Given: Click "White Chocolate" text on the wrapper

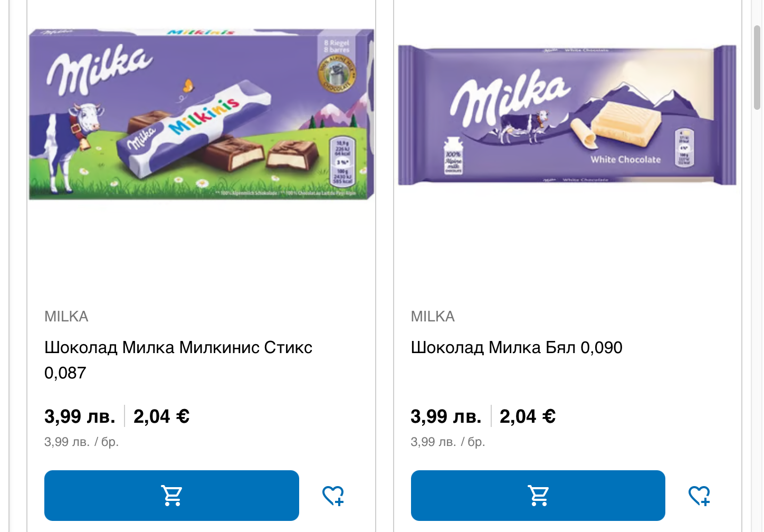Looking at the screenshot, I should (625, 159).
